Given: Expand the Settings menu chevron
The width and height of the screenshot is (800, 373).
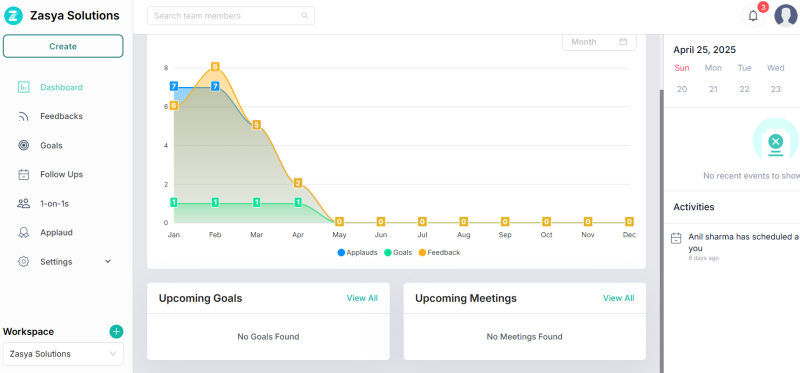Looking at the screenshot, I should tap(108, 261).
